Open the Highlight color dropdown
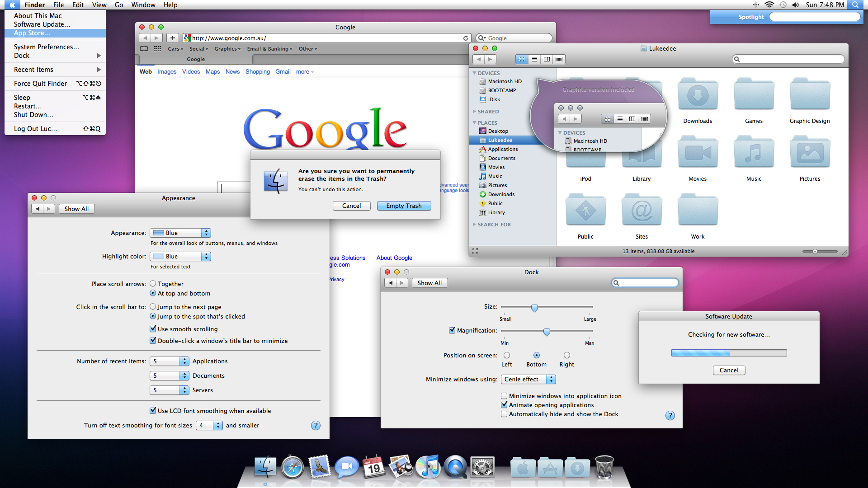This screenshot has height=488, width=868. (x=180, y=256)
